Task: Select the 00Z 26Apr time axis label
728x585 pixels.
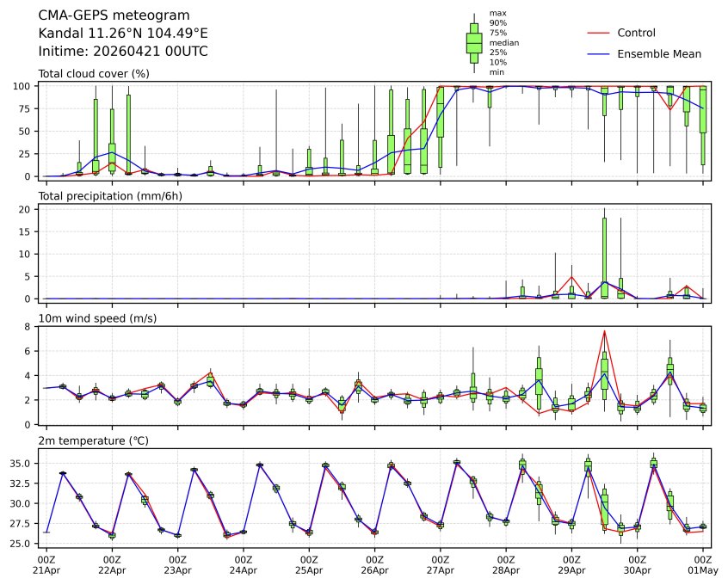Action: (x=374, y=564)
